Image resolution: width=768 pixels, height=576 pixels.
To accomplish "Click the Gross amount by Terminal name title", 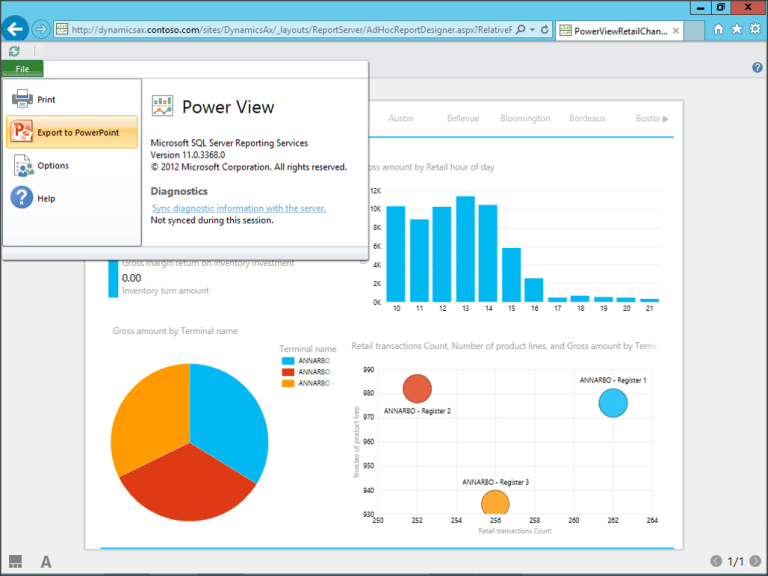I will click(x=175, y=331).
